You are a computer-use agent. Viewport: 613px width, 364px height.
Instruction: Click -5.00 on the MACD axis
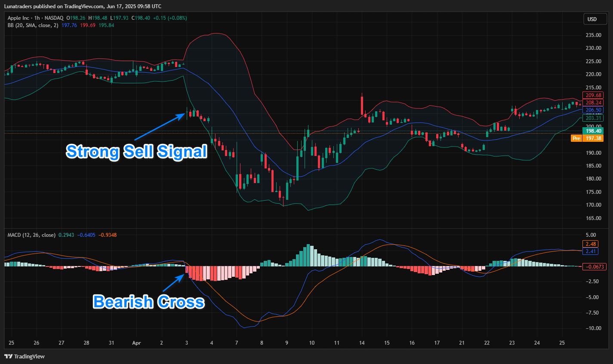pyautogui.click(x=591, y=297)
